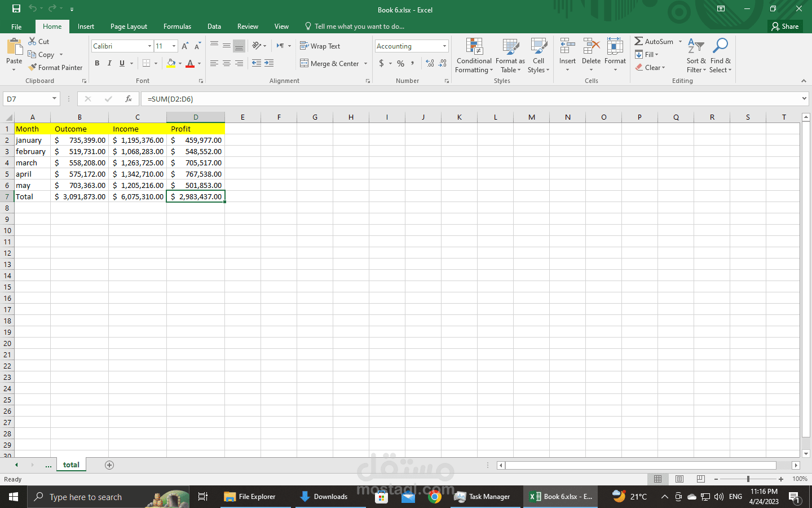Screen dimensions: 812x508
Task: Open the File menu
Action: point(16,27)
